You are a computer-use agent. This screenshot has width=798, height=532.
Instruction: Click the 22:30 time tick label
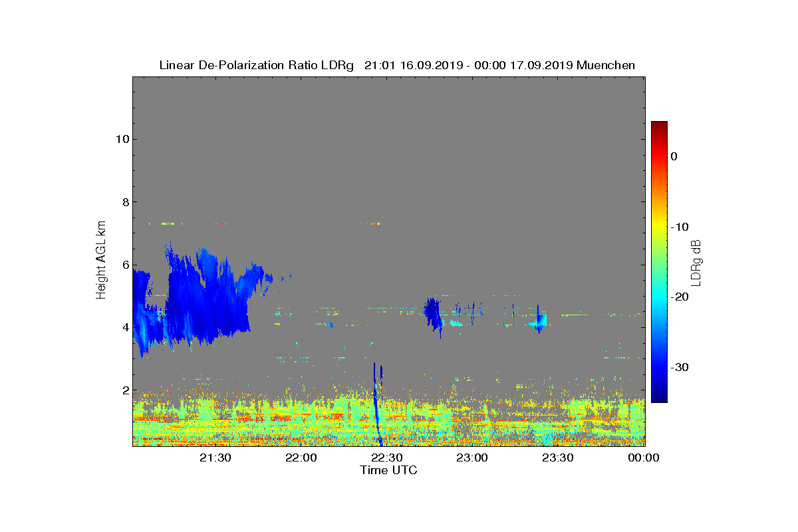(387, 458)
